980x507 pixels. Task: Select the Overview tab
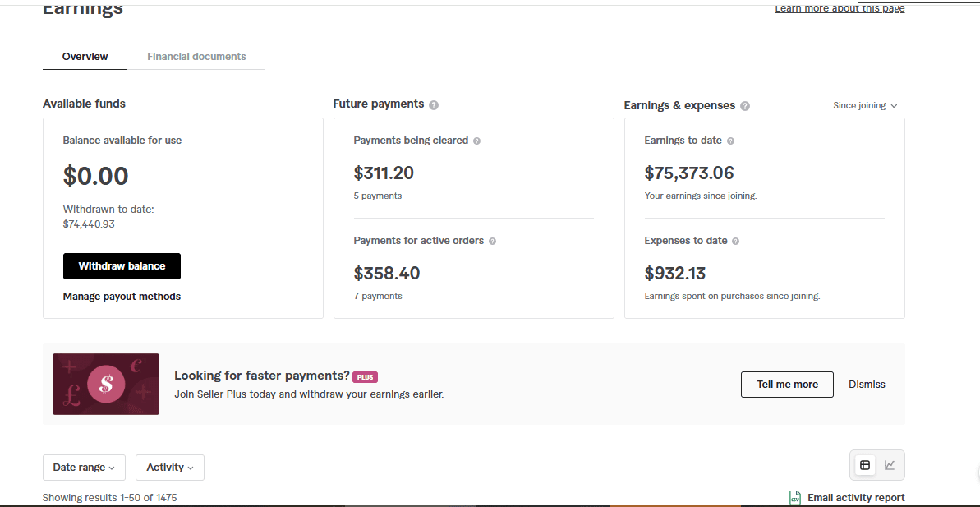[x=85, y=57]
